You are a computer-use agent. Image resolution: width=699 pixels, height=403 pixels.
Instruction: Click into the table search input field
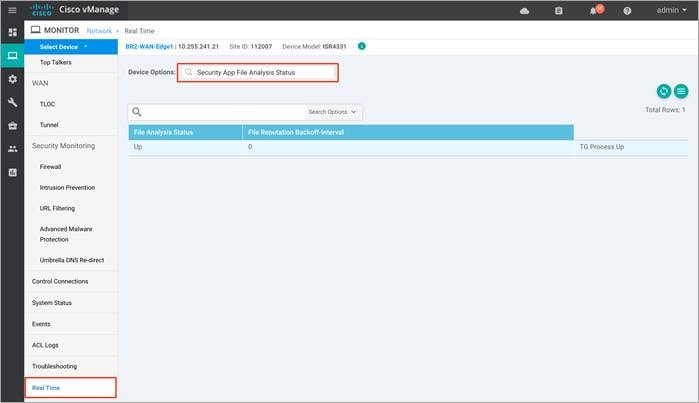[225, 112]
